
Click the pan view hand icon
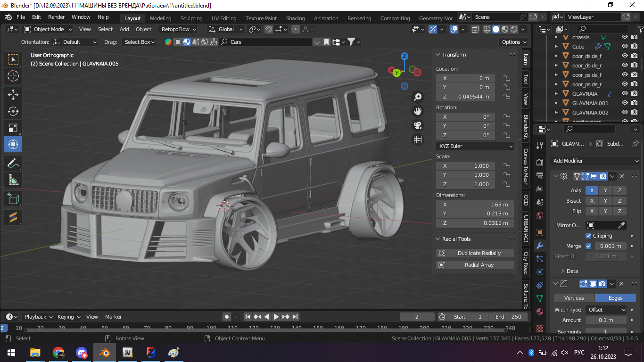[417, 111]
